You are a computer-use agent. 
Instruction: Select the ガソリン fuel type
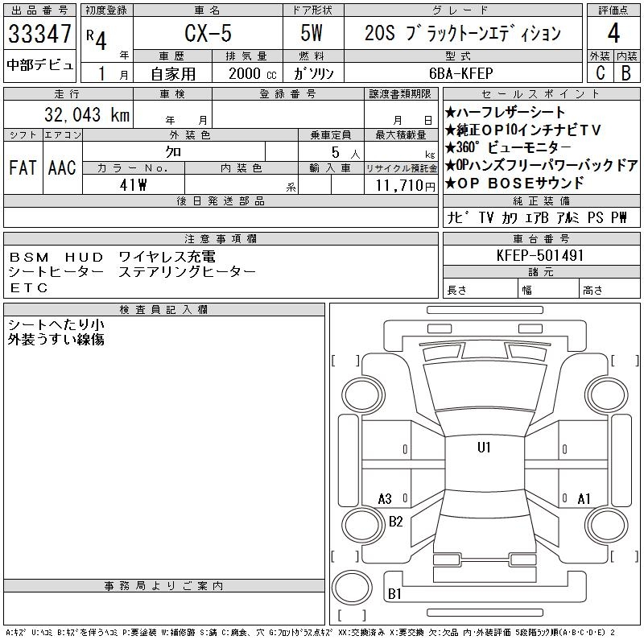[313, 74]
